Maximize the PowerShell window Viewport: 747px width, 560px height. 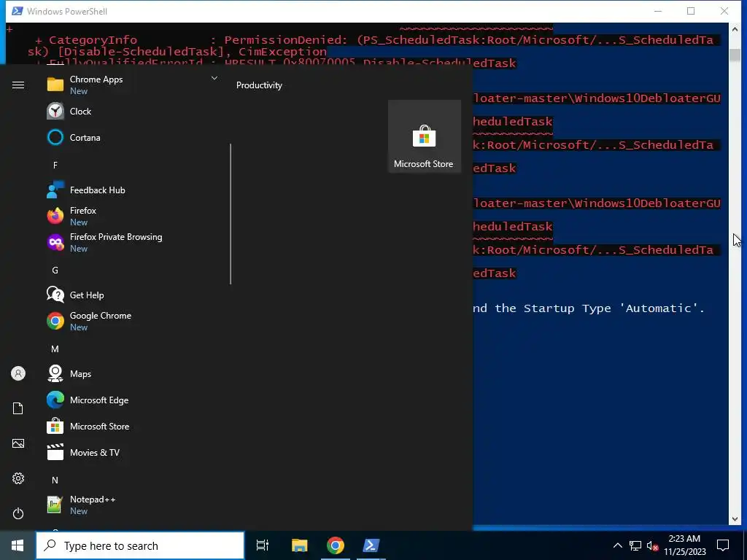[691, 11]
